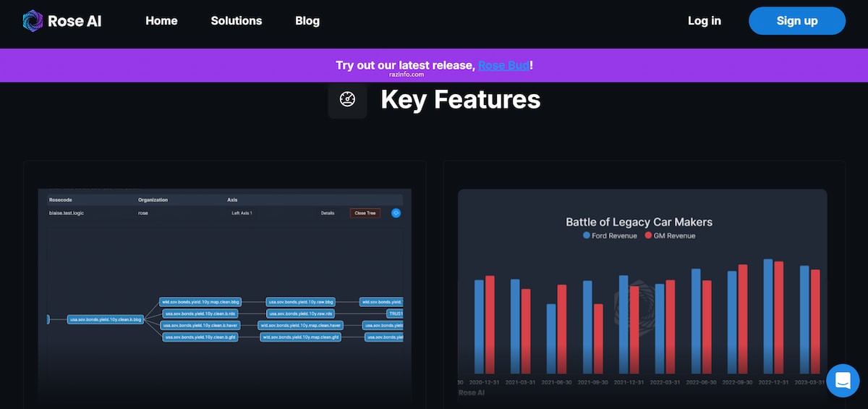The width and height of the screenshot is (868, 409).
Task: Click the Rose AI logo icon
Action: pyautogui.click(x=33, y=21)
